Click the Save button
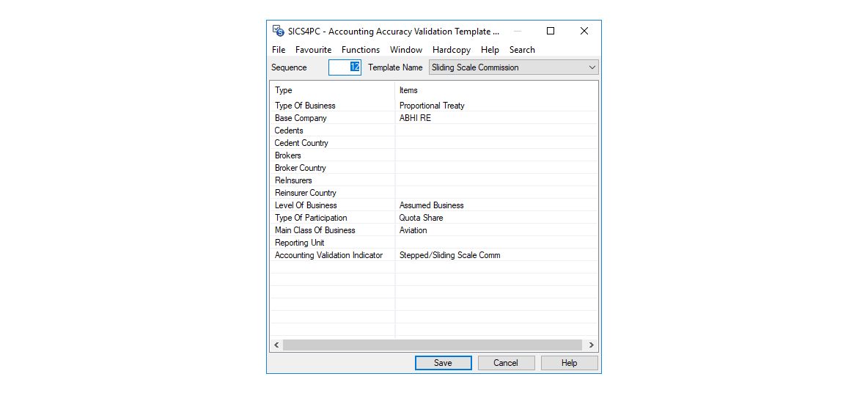 point(443,363)
